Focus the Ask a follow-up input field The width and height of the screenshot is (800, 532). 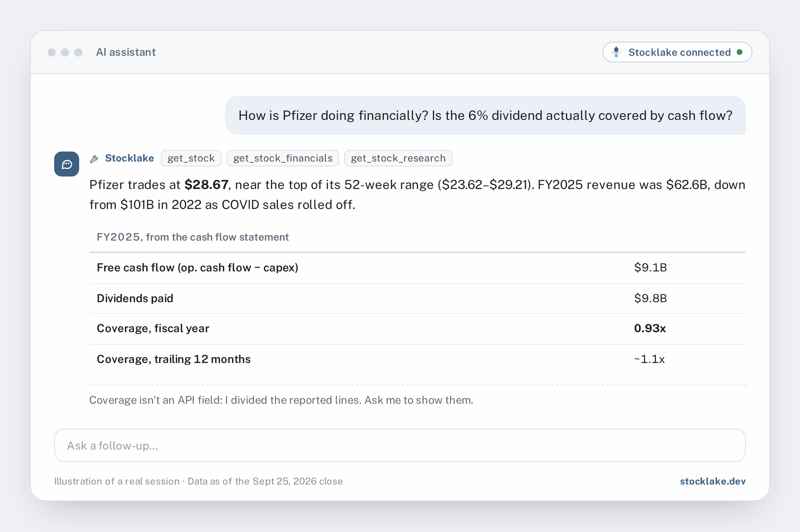[400, 445]
